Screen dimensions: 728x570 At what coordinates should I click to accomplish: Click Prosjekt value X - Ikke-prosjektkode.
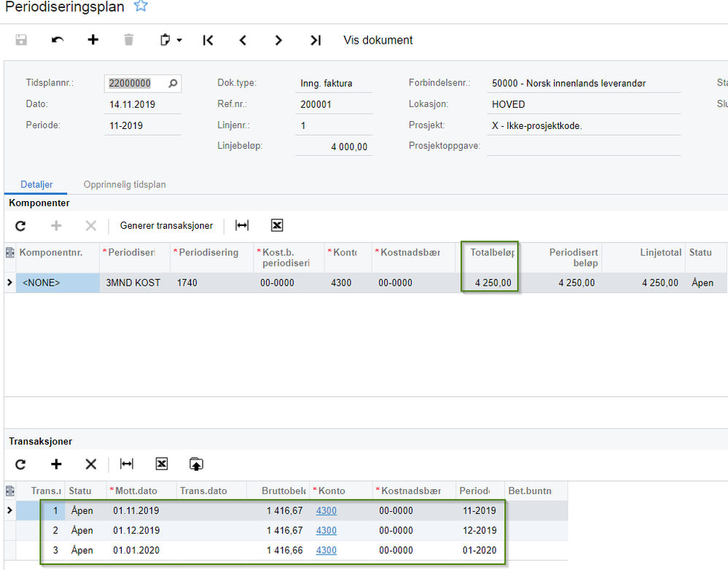pos(584,126)
